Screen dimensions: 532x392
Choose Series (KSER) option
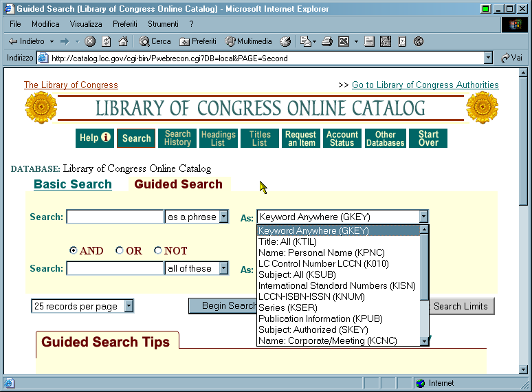click(339, 307)
